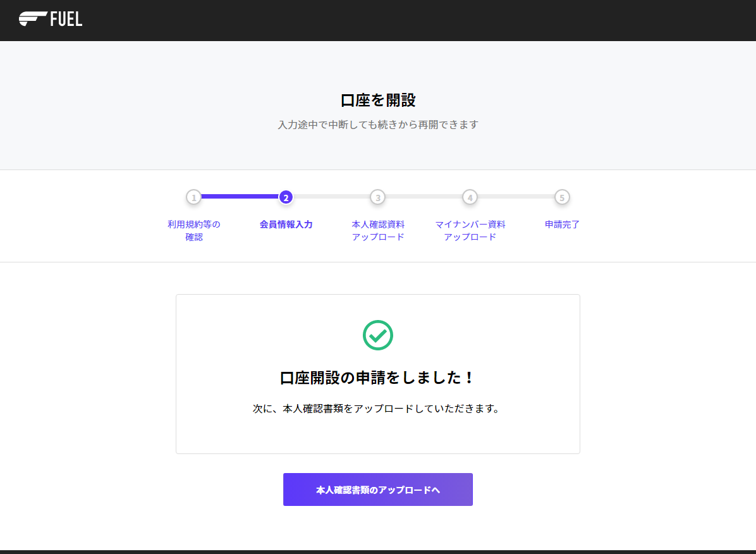This screenshot has width=756, height=554.
Task: Select the active step 2 circle
Action: click(286, 197)
